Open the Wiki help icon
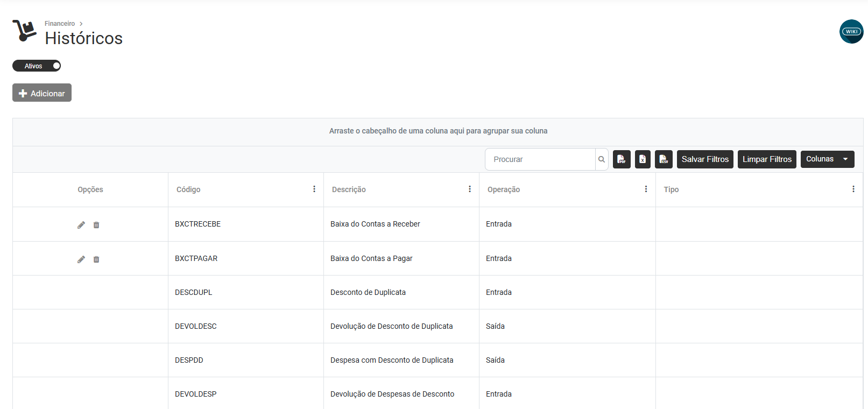868x409 pixels. [851, 32]
